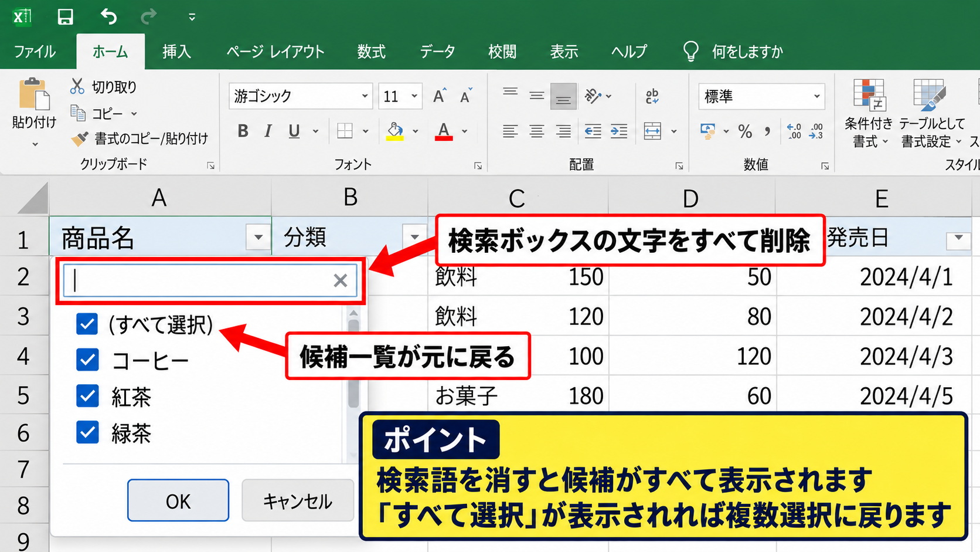Open the ファイル tab
This screenshot has height=552, width=980.
35,52
